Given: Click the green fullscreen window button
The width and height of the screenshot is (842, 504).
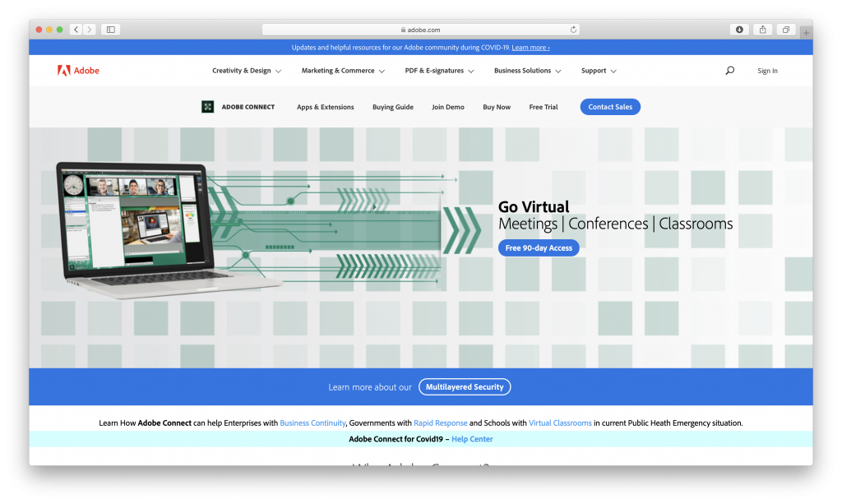Looking at the screenshot, I should (59, 30).
